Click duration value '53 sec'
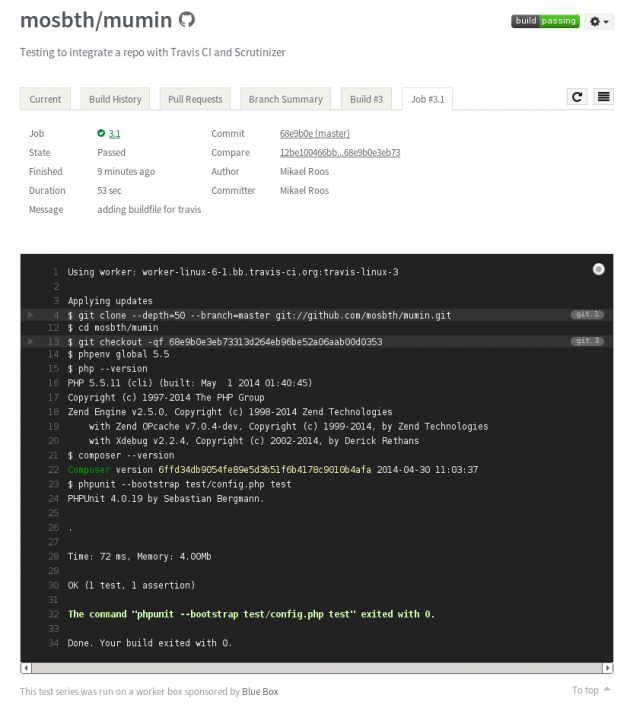This screenshot has width=630, height=714. 109,191
